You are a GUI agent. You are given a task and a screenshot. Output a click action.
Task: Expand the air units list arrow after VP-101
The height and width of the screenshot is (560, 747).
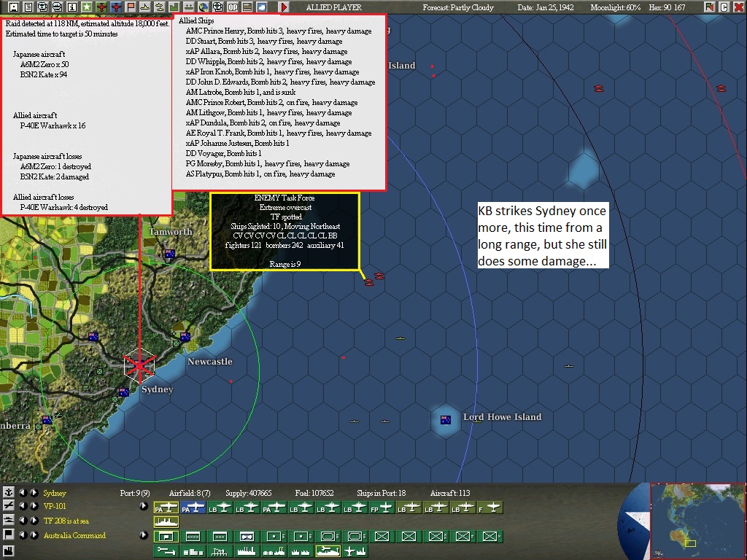144,506
